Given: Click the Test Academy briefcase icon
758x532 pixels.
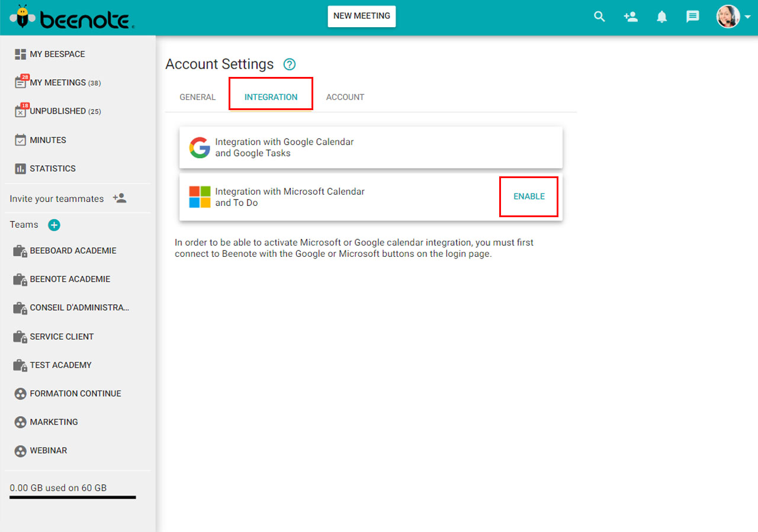Looking at the screenshot, I should [20, 365].
